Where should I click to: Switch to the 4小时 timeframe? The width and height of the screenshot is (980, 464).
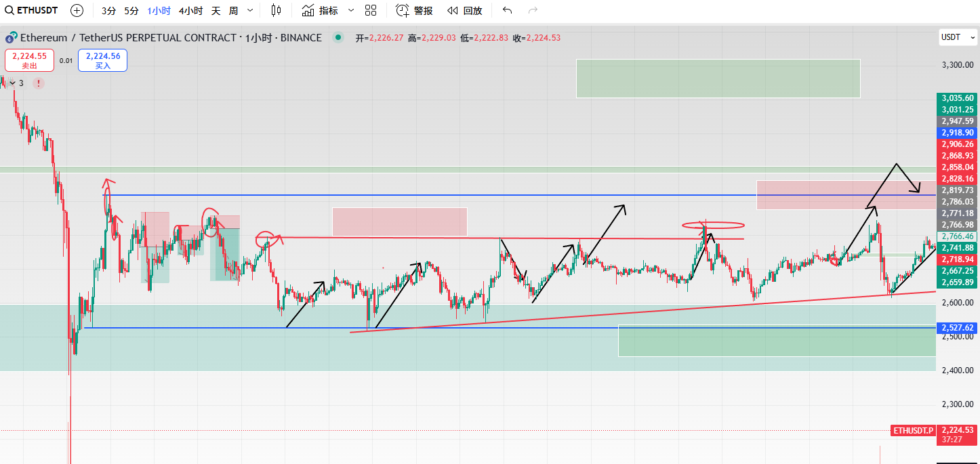point(190,10)
